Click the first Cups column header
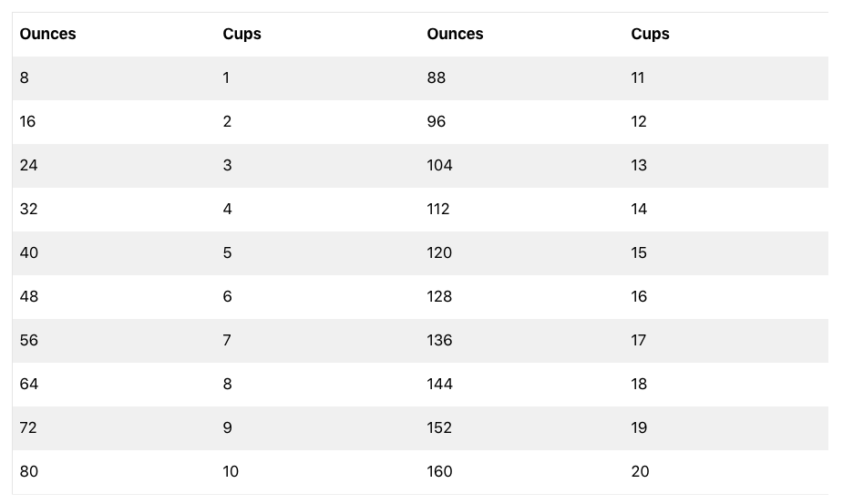843x504 pixels. (242, 34)
